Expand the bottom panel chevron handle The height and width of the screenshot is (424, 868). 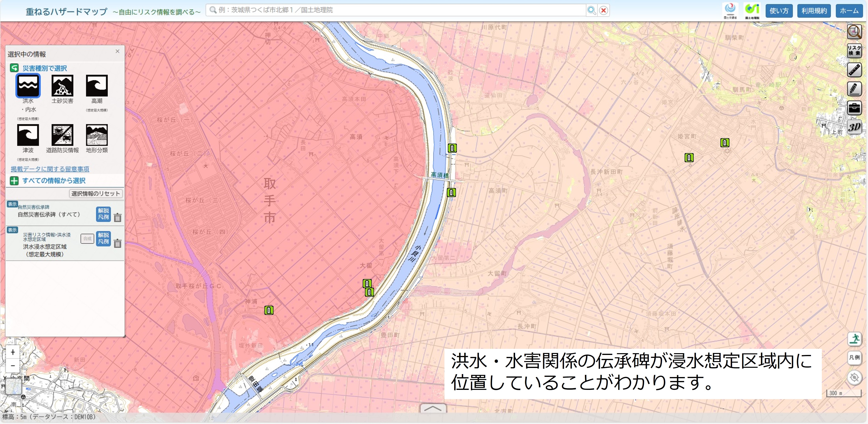click(x=433, y=408)
